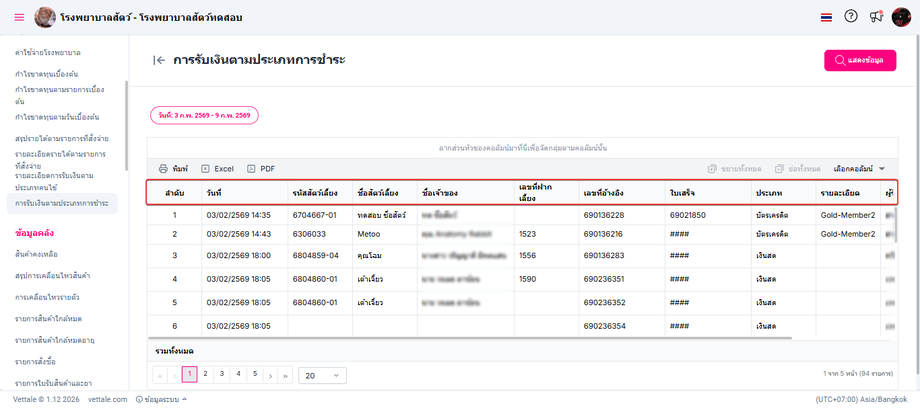This screenshot has width=920, height=408.
Task: Open กำไรขาดทุนเบื้องต้น report
Action: point(47,75)
